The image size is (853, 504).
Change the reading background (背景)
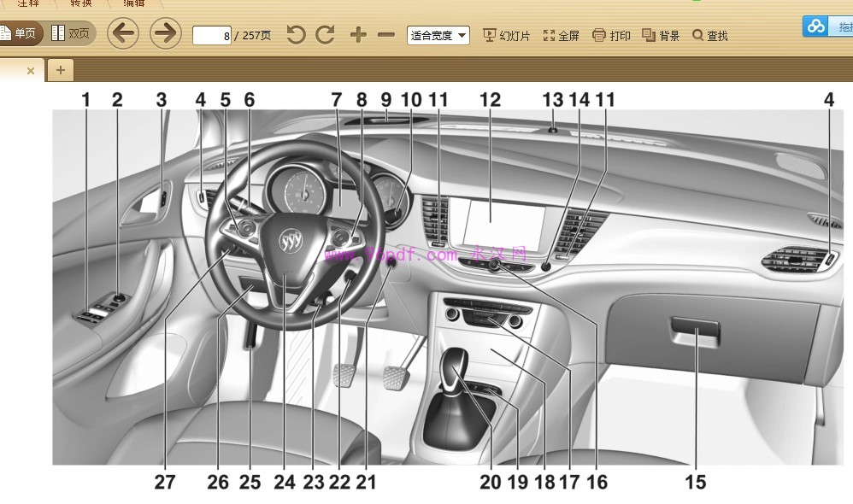pyautogui.click(x=659, y=35)
